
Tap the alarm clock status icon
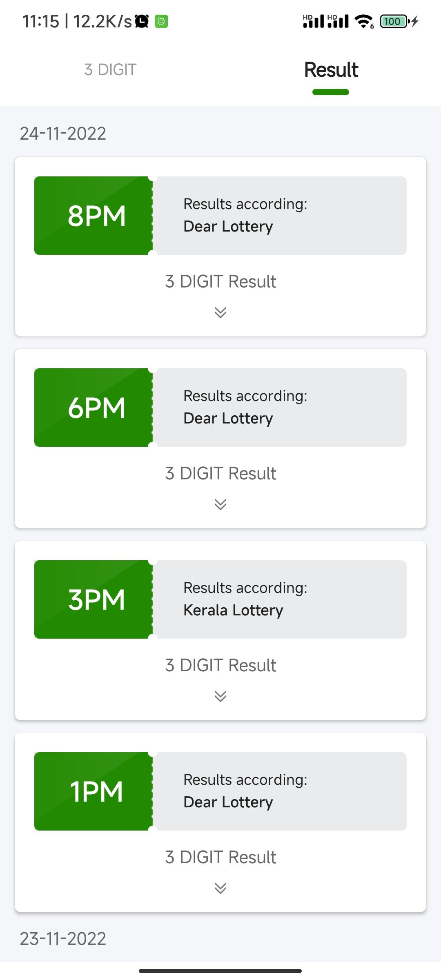click(142, 21)
